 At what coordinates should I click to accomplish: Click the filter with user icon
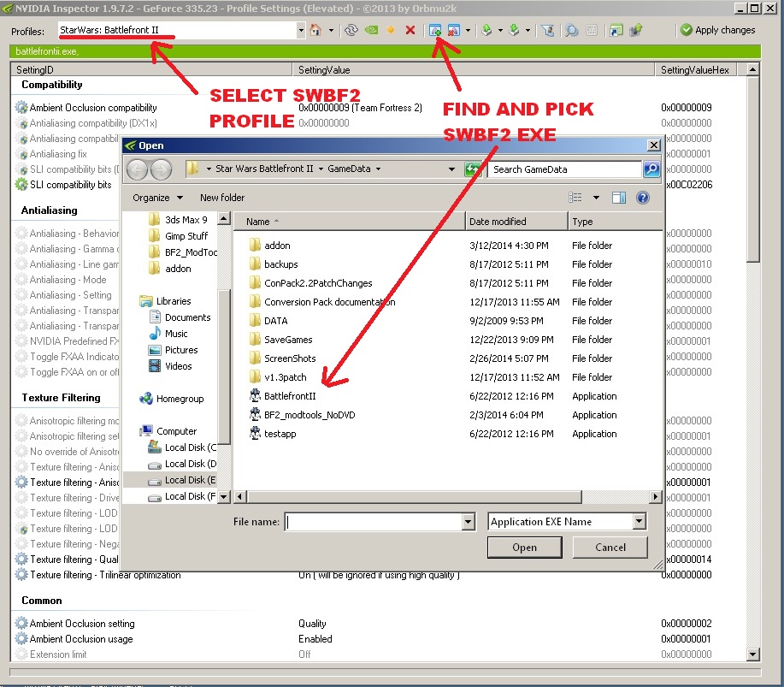pyautogui.click(x=548, y=31)
